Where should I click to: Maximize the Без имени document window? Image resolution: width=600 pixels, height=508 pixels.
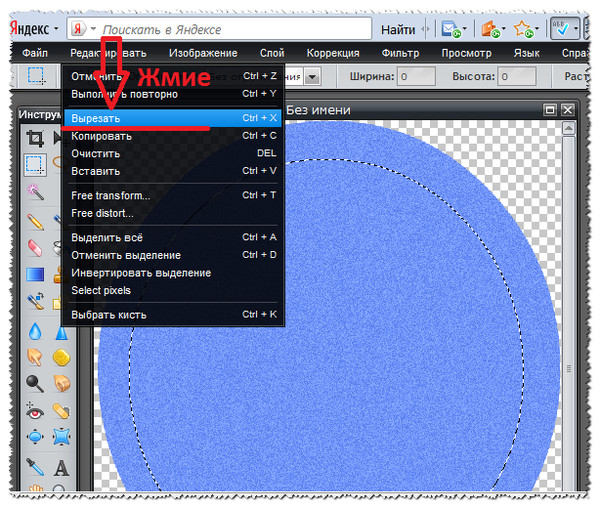(550, 110)
